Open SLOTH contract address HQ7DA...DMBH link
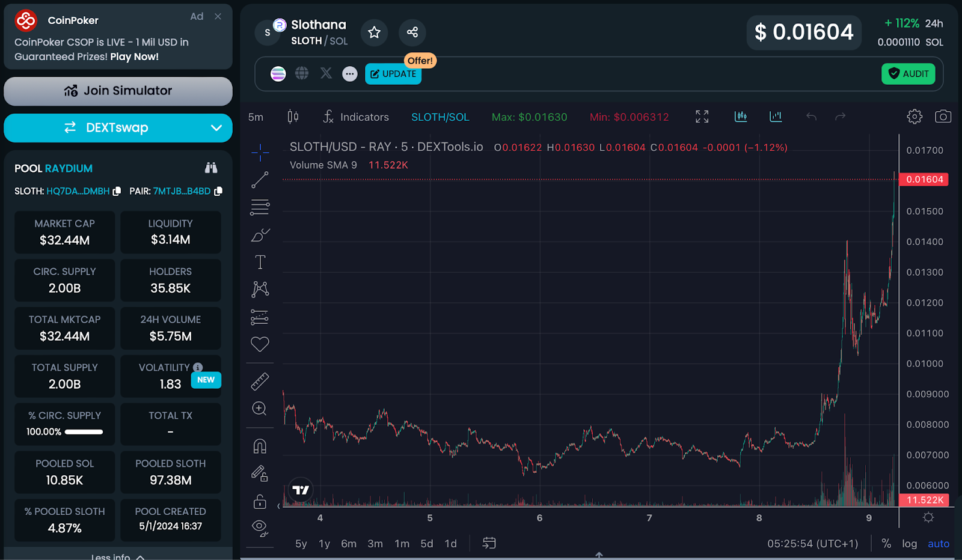 [x=78, y=191]
